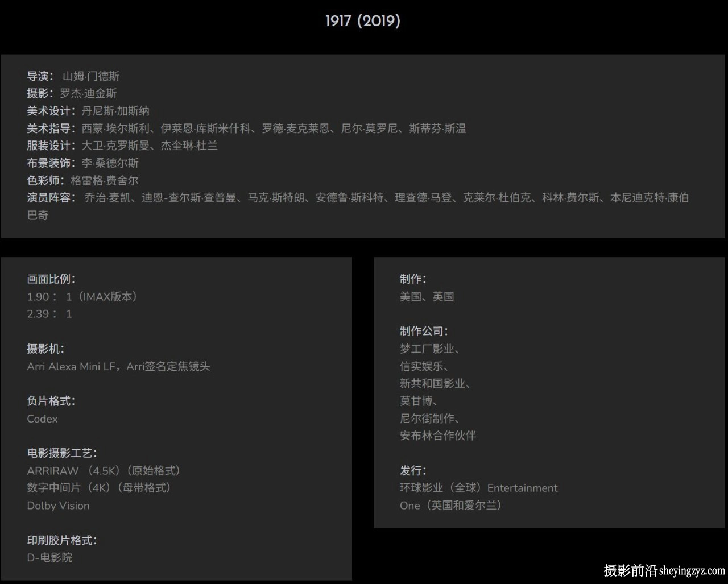Click the cast member 科林·费尔斯
Viewport: 728px width, 584px height.
tap(570, 198)
